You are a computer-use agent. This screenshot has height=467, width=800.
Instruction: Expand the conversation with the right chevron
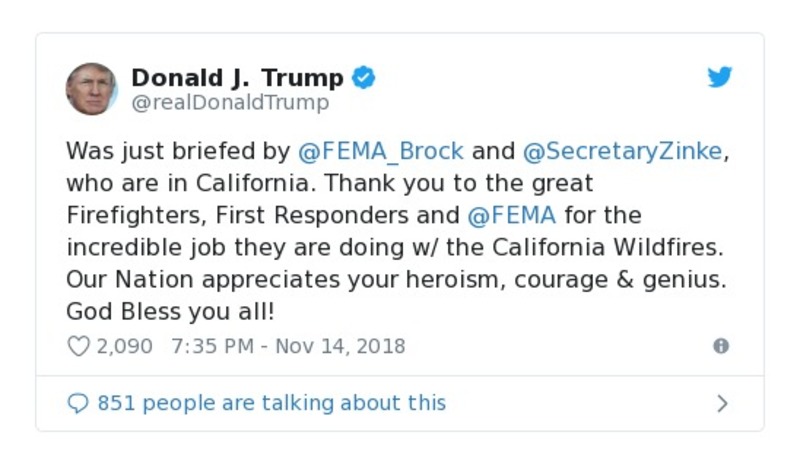(722, 403)
